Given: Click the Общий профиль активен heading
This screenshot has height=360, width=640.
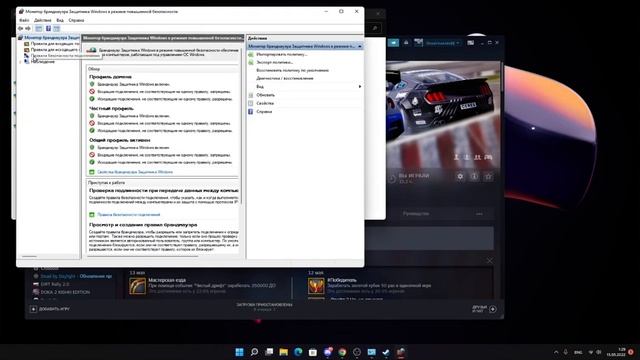Looking at the screenshot, I should click(120, 140).
